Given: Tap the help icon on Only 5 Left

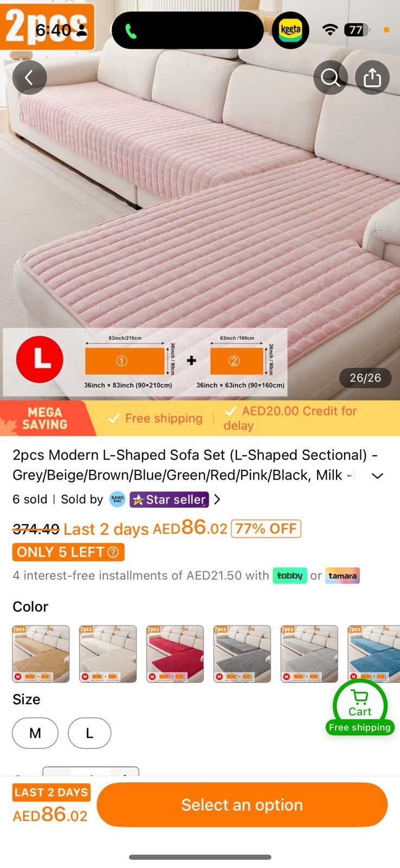Looking at the screenshot, I should 113,552.
